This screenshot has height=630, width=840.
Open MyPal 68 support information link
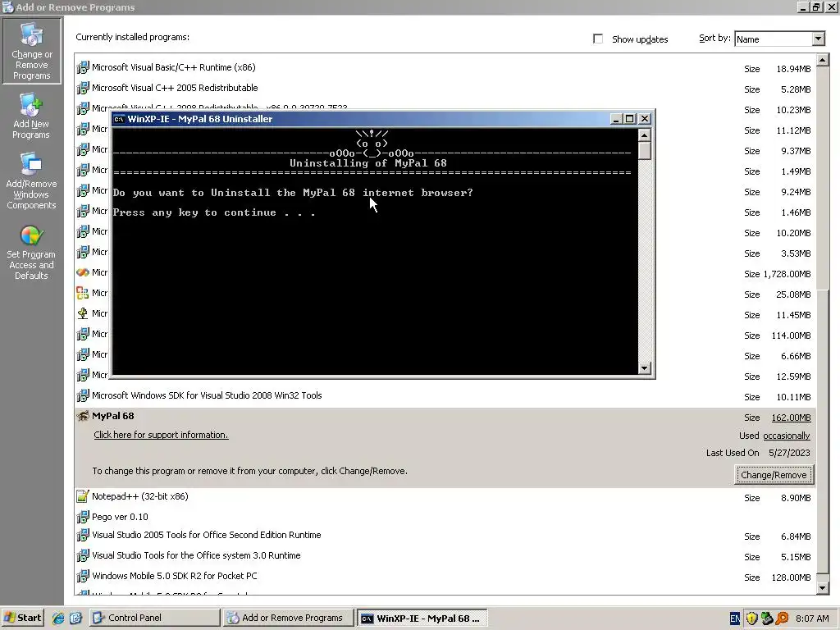coord(161,435)
